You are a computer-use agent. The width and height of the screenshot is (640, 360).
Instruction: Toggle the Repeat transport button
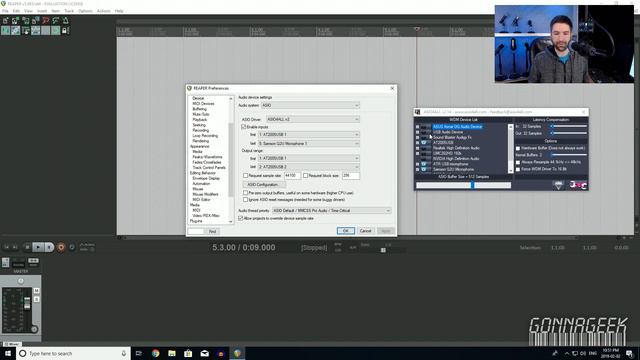point(72,247)
